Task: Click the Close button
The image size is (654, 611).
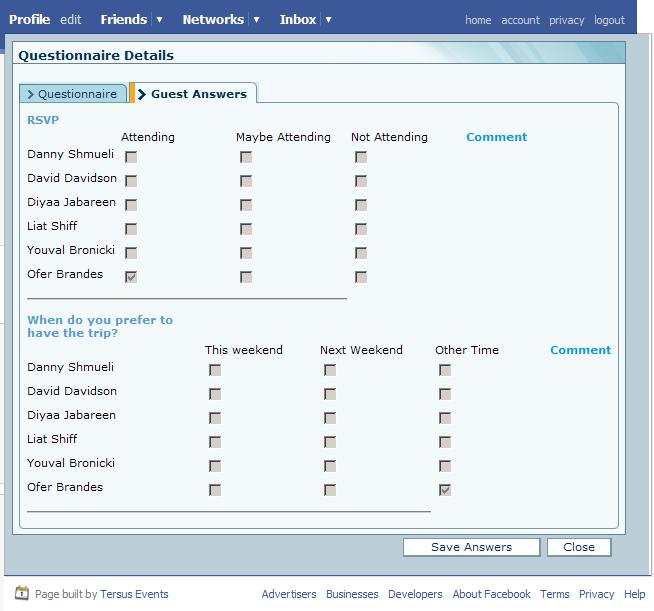Action: coord(579,547)
